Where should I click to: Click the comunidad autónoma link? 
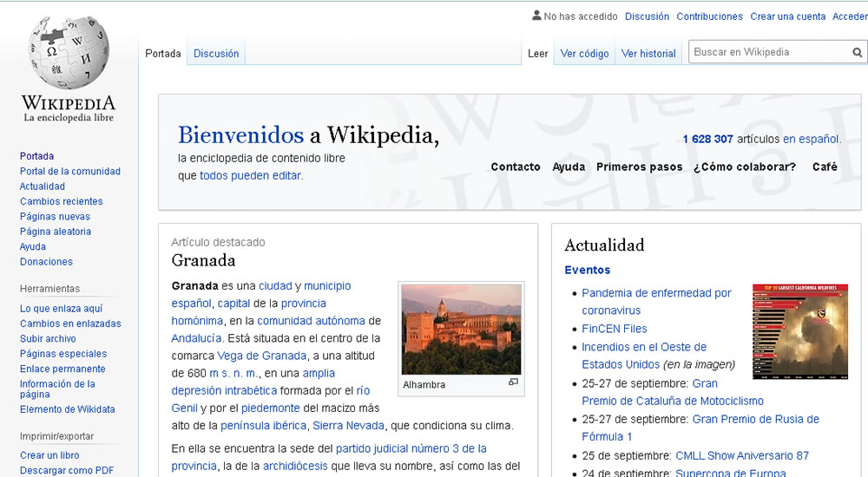point(311,321)
